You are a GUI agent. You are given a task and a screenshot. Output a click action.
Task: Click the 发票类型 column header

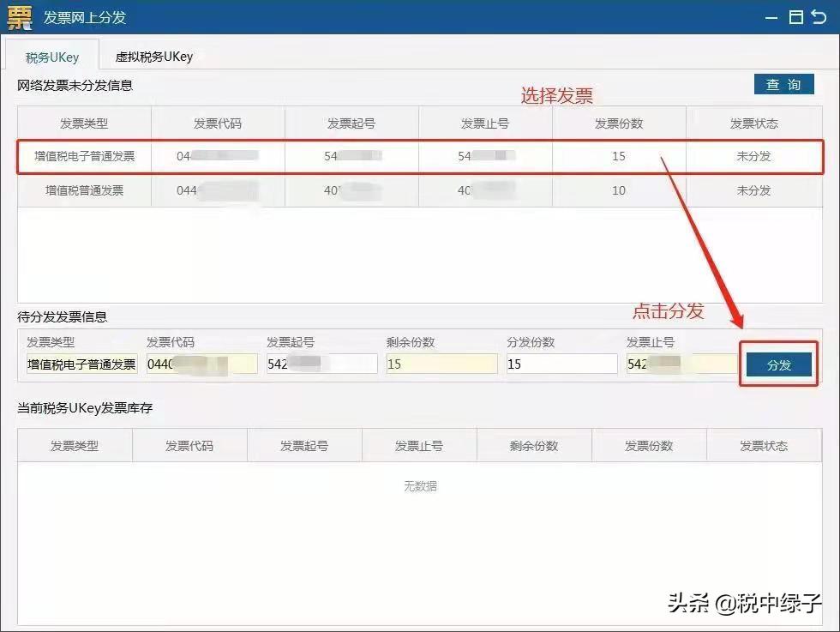coord(83,123)
